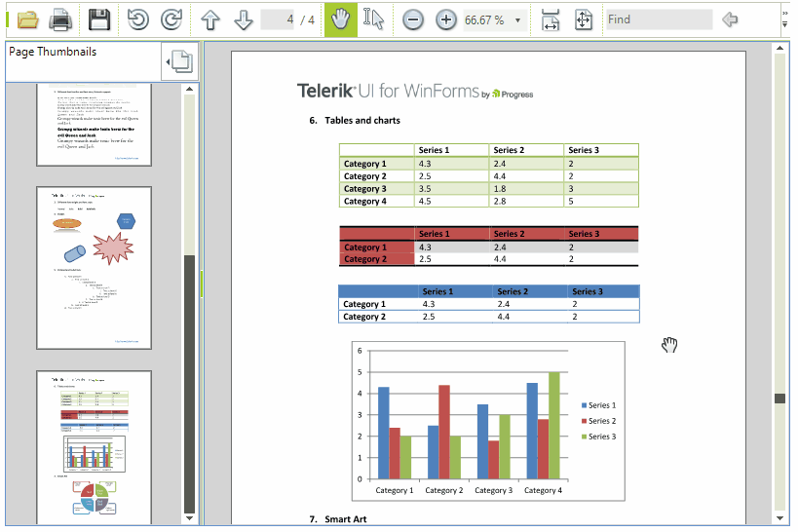Click the "Series 2" chart legend entry
This screenshot has height=532, width=798.
[x=598, y=421]
